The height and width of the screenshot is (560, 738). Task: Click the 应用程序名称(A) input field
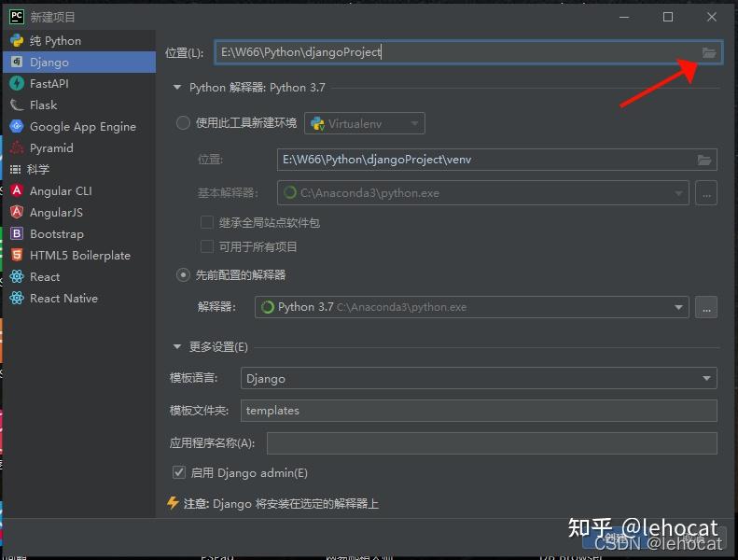pos(492,443)
